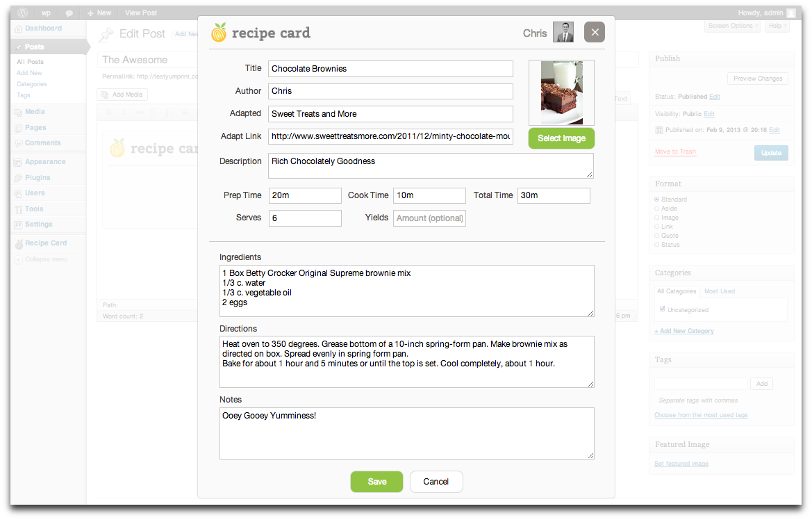Screen dimensions: 812x520
Task: Select the Standard format radio button
Action: [656, 200]
